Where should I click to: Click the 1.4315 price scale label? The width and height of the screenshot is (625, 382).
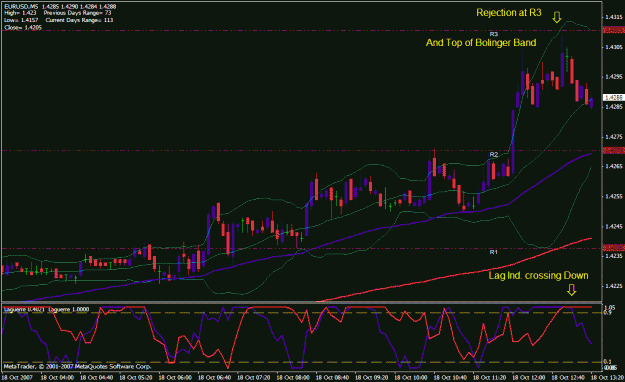614,17
